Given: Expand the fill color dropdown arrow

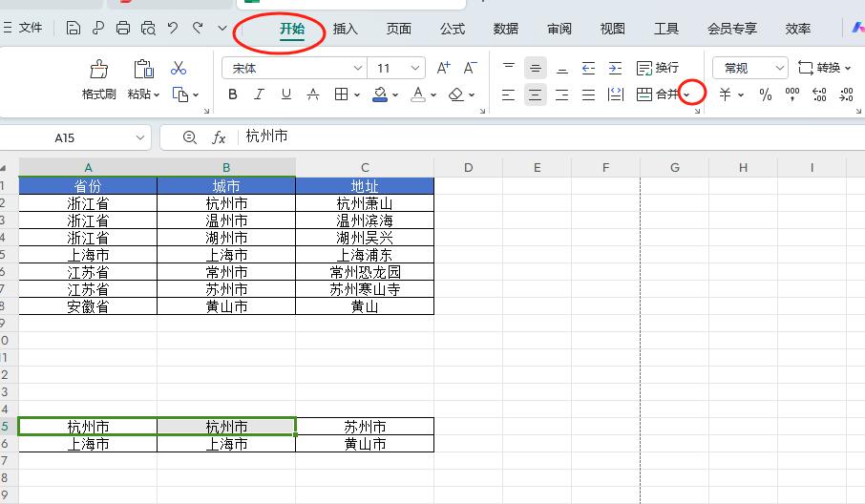Looking at the screenshot, I should (395, 94).
